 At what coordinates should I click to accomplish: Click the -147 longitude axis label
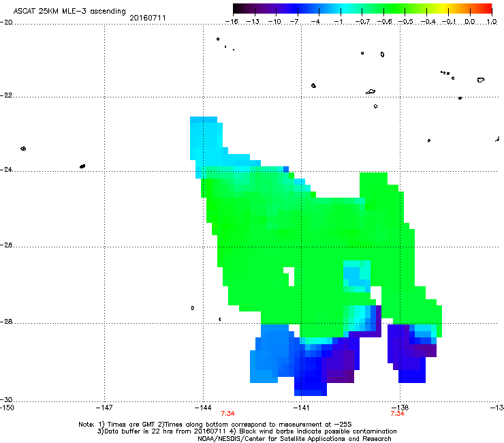pos(104,408)
